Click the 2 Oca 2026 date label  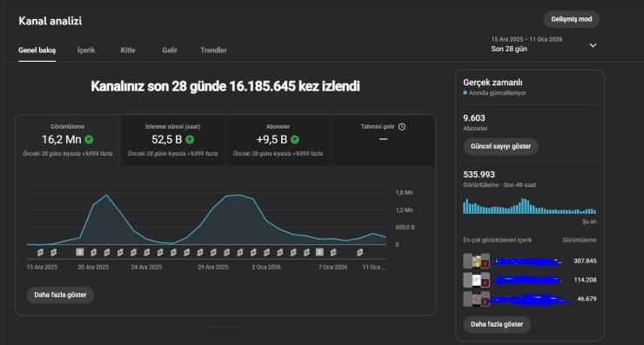coord(266,267)
